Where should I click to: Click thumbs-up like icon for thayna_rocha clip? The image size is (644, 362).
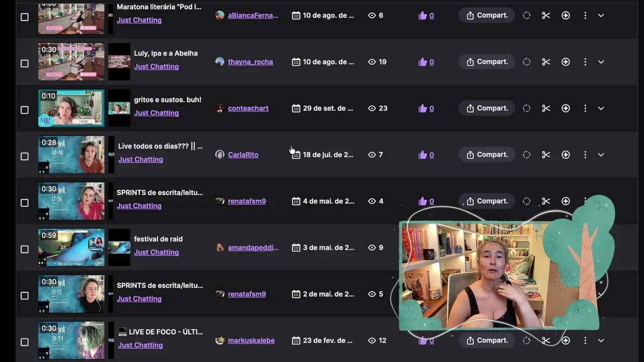point(423,62)
